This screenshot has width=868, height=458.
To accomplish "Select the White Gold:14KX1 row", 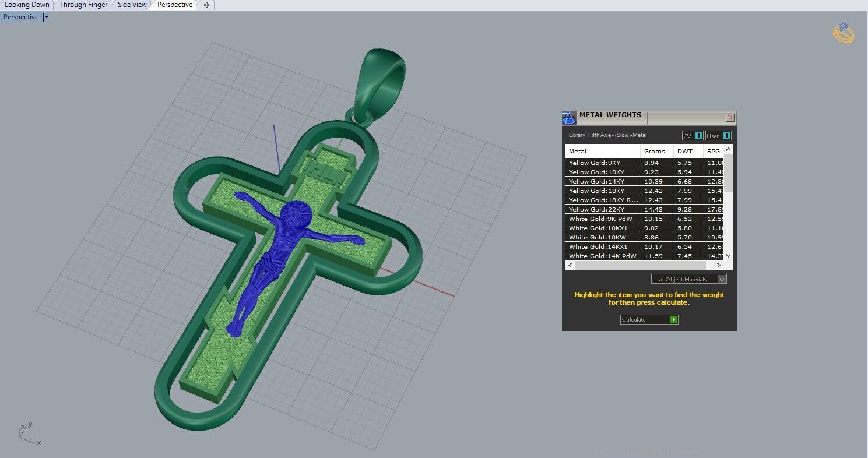I will pyautogui.click(x=644, y=246).
